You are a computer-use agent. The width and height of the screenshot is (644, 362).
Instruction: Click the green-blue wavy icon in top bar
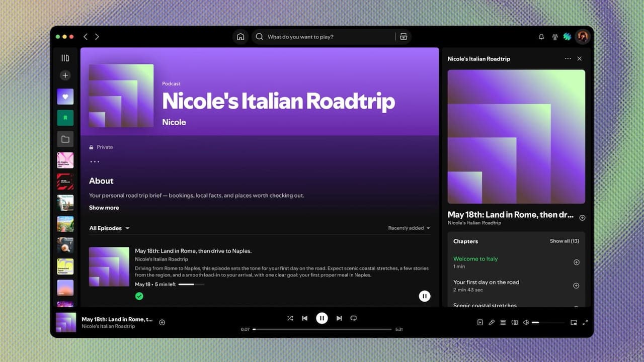pyautogui.click(x=568, y=37)
